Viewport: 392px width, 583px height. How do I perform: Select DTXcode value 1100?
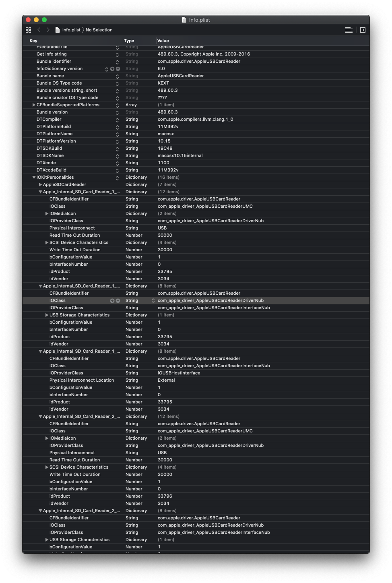point(163,163)
